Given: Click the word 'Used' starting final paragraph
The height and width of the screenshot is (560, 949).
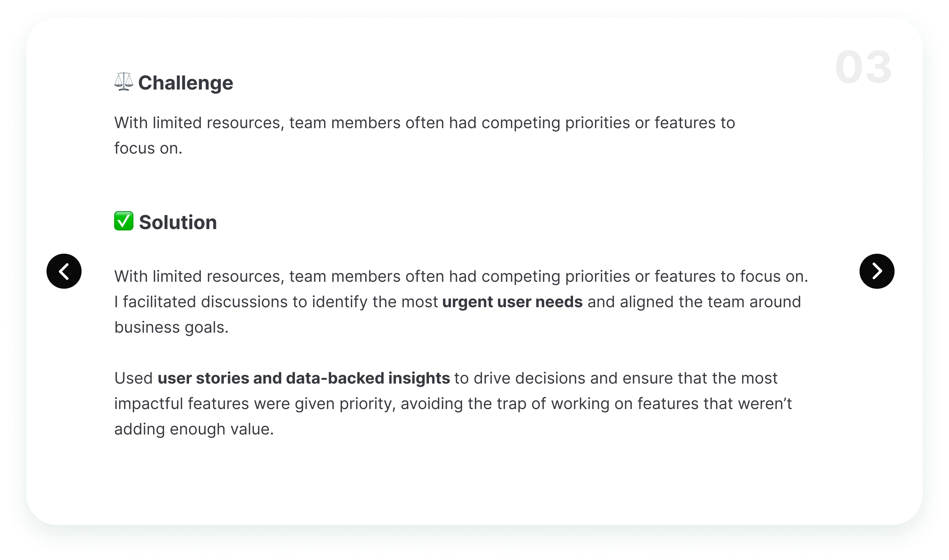Looking at the screenshot, I should [133, 378].
